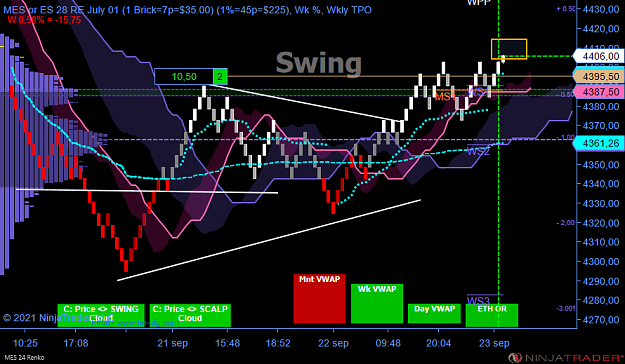Click the 22 sep date label
Screen dimensions: 625x364
click(334, 343)
